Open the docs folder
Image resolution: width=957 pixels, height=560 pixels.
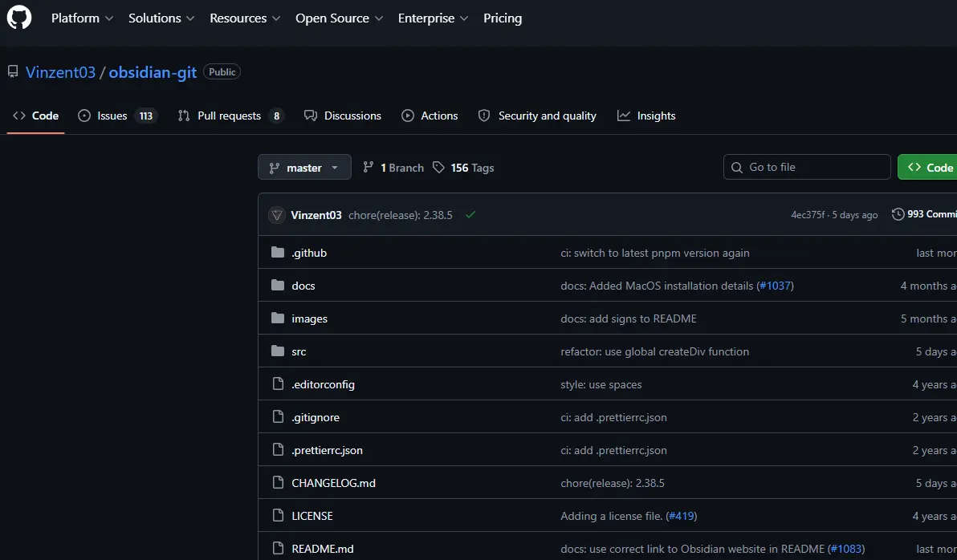[x=303, y=286]
